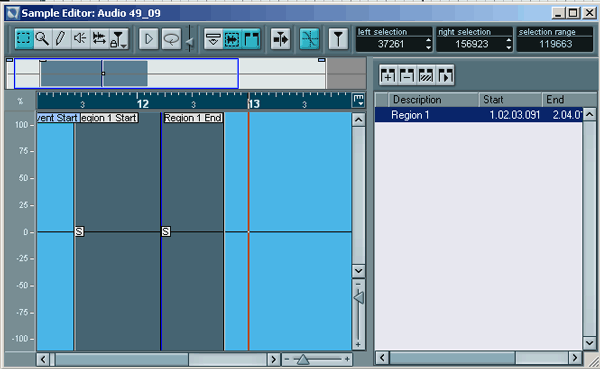Toggle the Audition Loop button

point(171,39)
